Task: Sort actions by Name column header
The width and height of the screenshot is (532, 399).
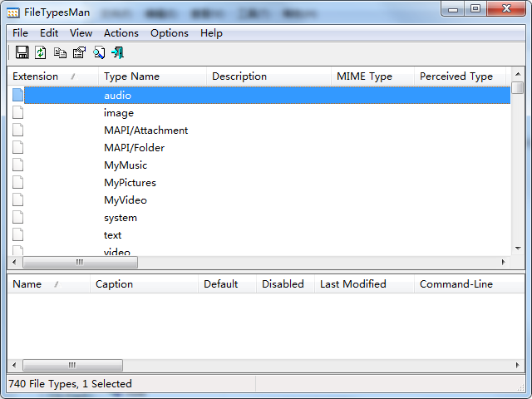Action: tap(49, 284)
